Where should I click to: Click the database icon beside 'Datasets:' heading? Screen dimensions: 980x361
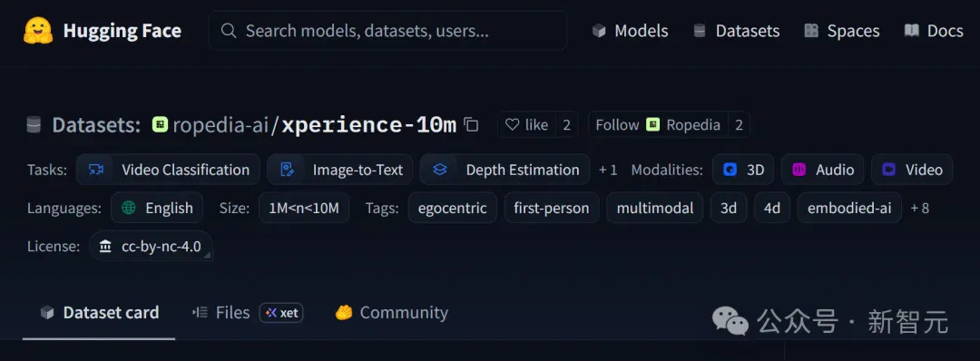click(x=34, y=125)
